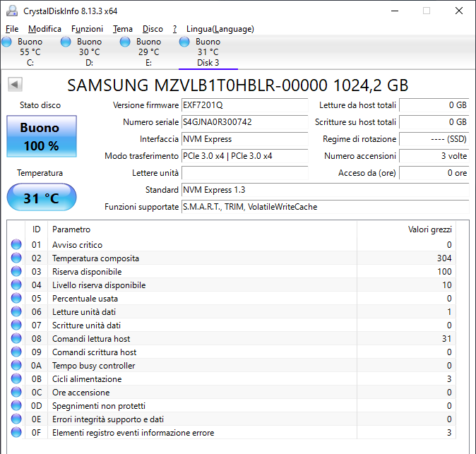Click status orb of row 07 Scritture unità dati
Image resolution: width=476 pixels, height=454 pixels.
pos(16,325)
